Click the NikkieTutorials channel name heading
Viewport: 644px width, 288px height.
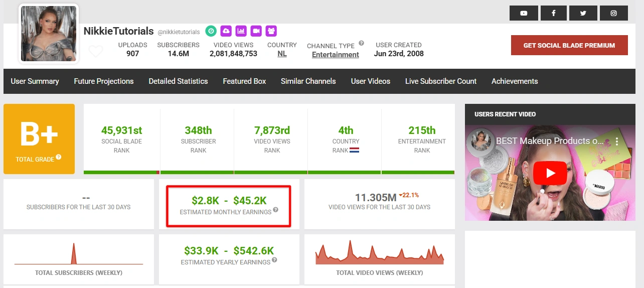[119, 31]
